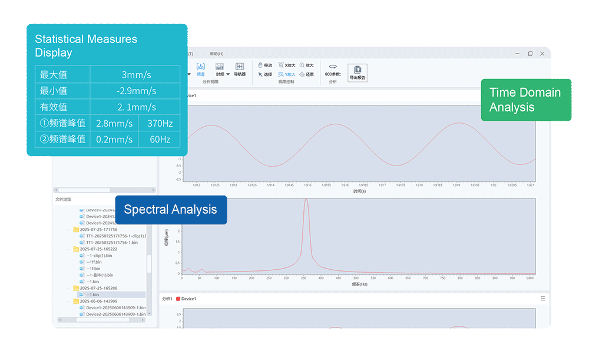Screen dimensions: 589x364
Task: Click the file browser horizontal scrollbar
Action: [101, 320]
